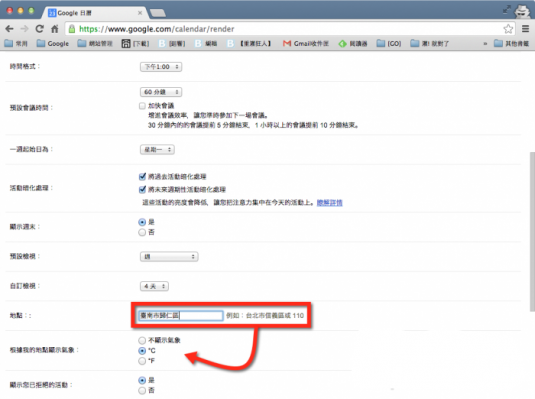This screenshot has height=399, width=535.
Task: Select 否 for 顯示週末
Action: pos(142,232)
